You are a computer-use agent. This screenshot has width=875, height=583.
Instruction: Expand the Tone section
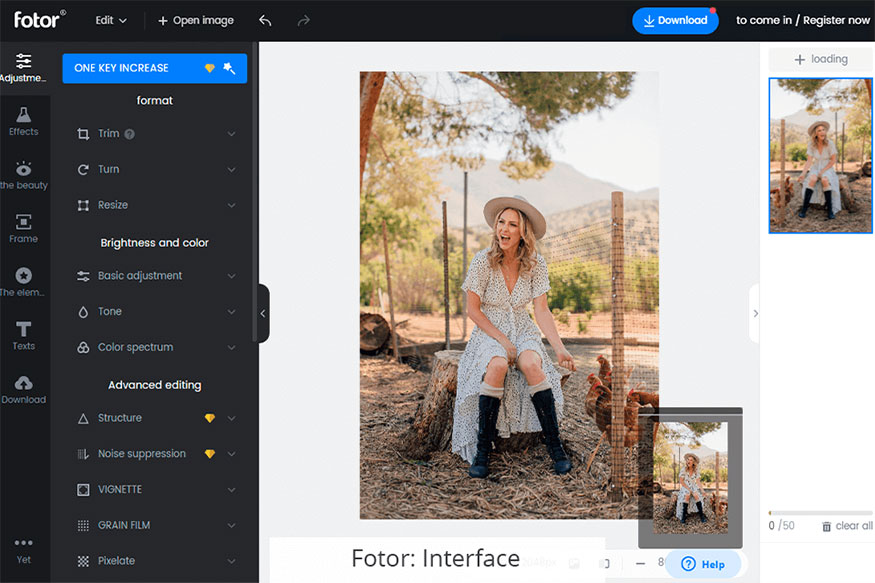tap(231, 312)
